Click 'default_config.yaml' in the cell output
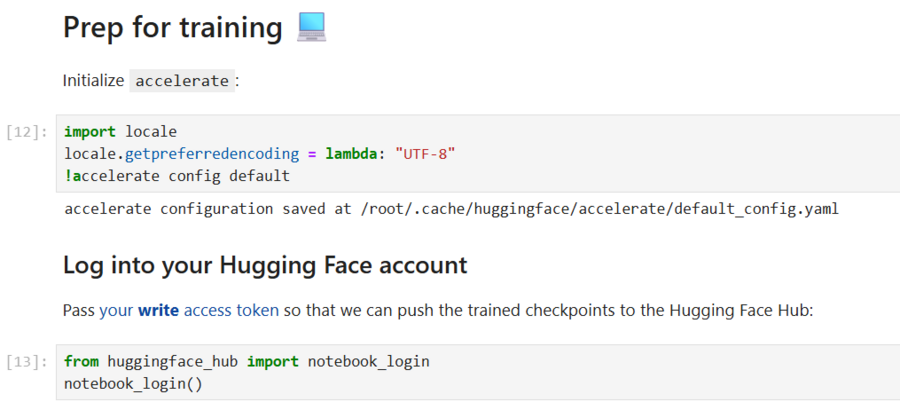The image size is (900, 402). point(757,209)
